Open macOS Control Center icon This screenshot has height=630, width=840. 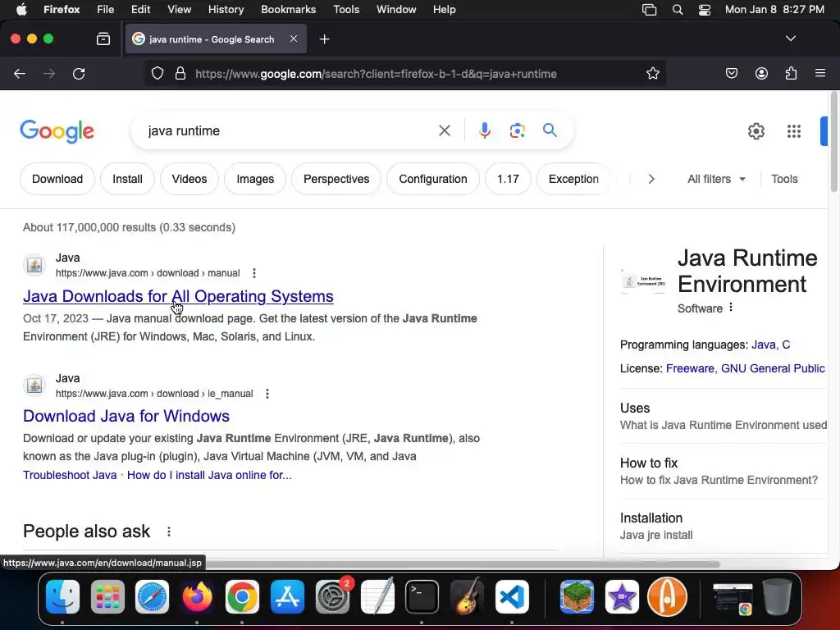click(x=705, y=10)
